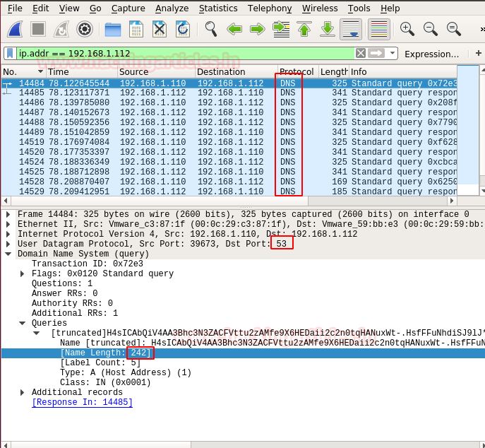Open capture options gear icon
485x448 pixels.
pos(85,29)
